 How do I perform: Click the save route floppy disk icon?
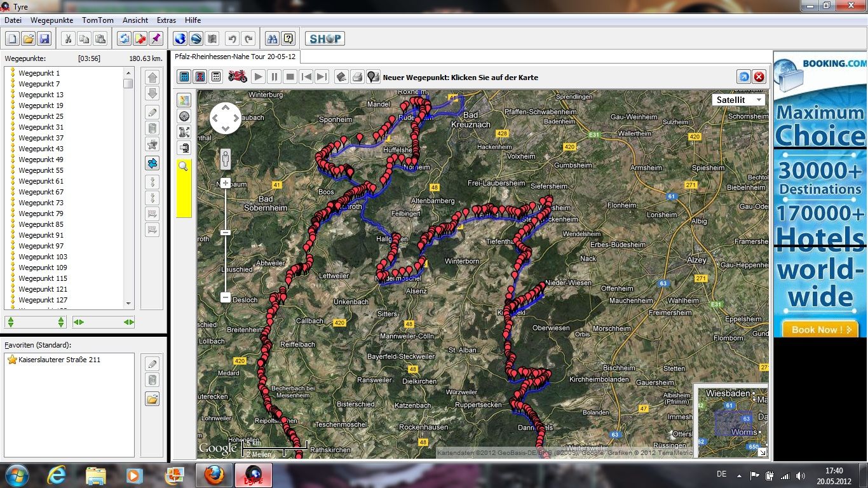point(44,39)
